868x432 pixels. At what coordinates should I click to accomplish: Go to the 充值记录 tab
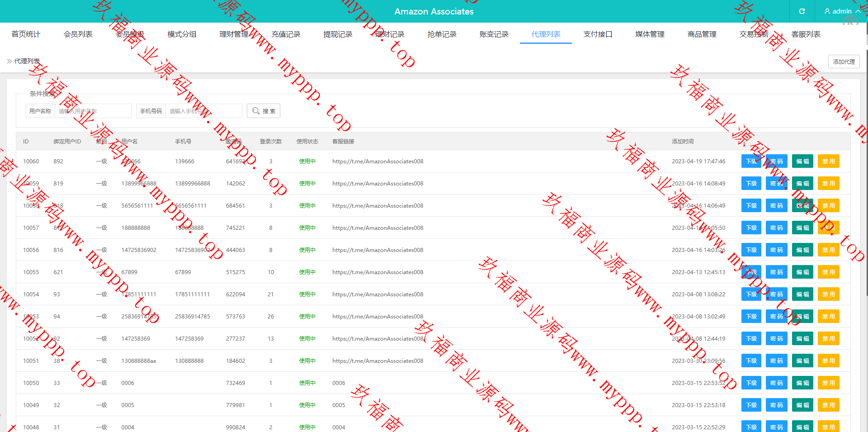click(x=286, y=34)
